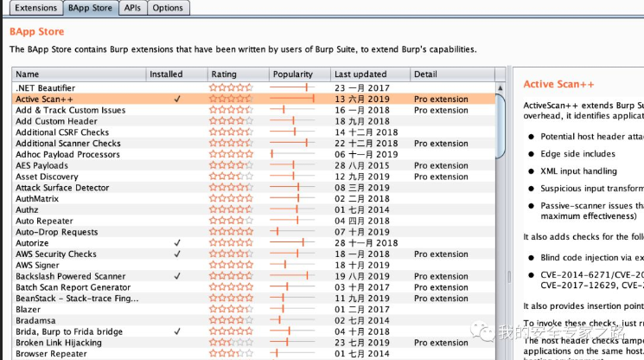The image size is (644, 360).
Task: Click the popularity bar of Adhoc Payload Processors
Action: click(x=292, y=154)
